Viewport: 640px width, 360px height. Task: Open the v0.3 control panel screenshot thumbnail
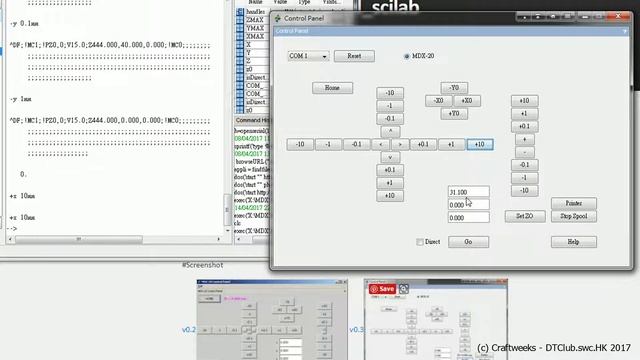point(436,320)
